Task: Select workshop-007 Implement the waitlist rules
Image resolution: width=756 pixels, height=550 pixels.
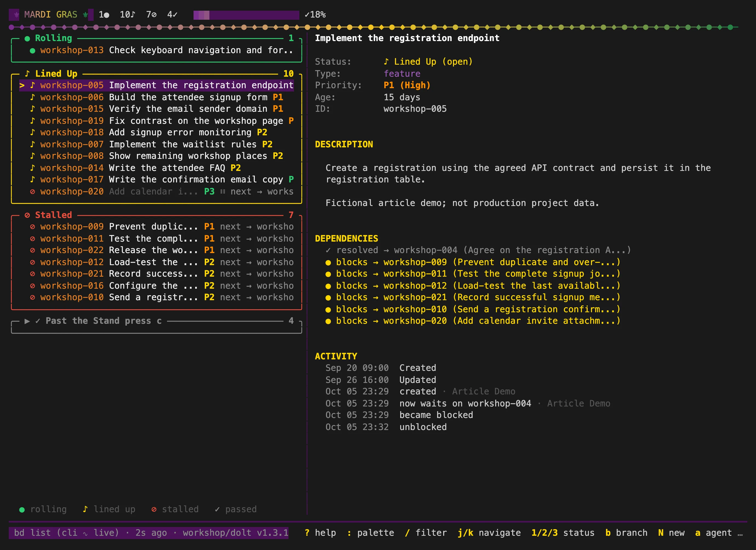Action: click(x=156, y=144)
